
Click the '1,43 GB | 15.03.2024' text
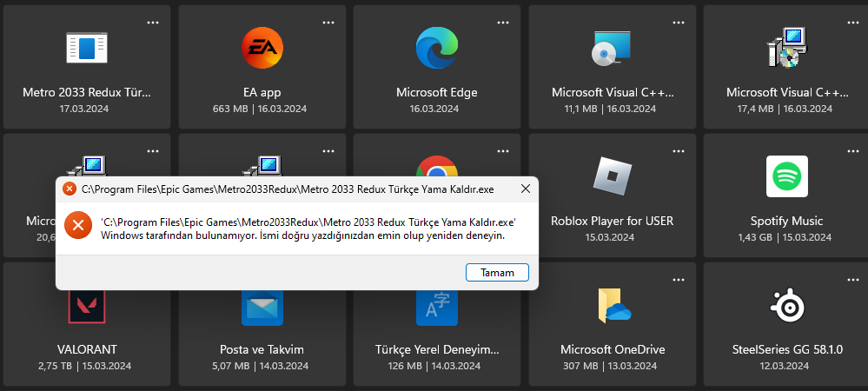(785, 237)
